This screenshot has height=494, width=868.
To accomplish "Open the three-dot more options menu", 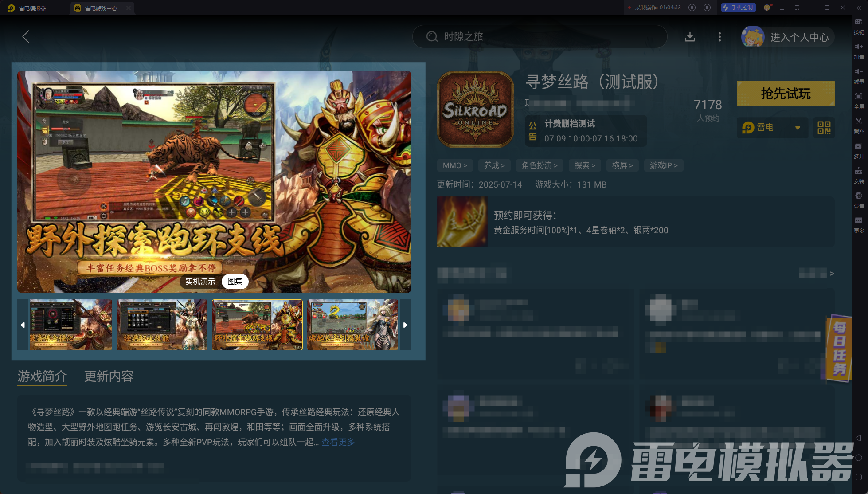I will click(719, 37).
